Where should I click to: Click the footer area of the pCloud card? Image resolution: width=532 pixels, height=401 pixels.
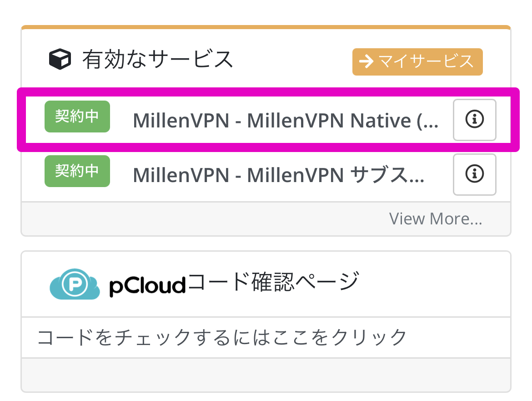tap(266, 374)
